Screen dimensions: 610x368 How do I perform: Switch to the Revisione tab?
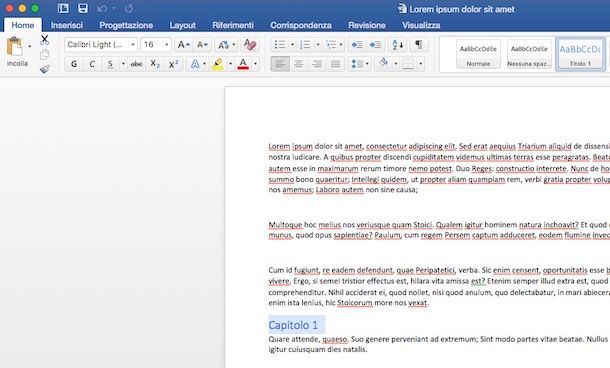pos(367,25)
